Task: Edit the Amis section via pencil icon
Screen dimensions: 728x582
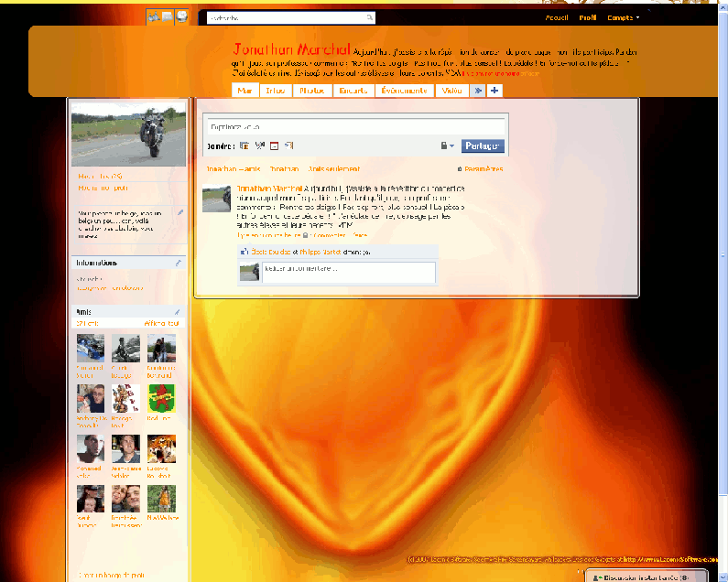Action: pos(177,312)
